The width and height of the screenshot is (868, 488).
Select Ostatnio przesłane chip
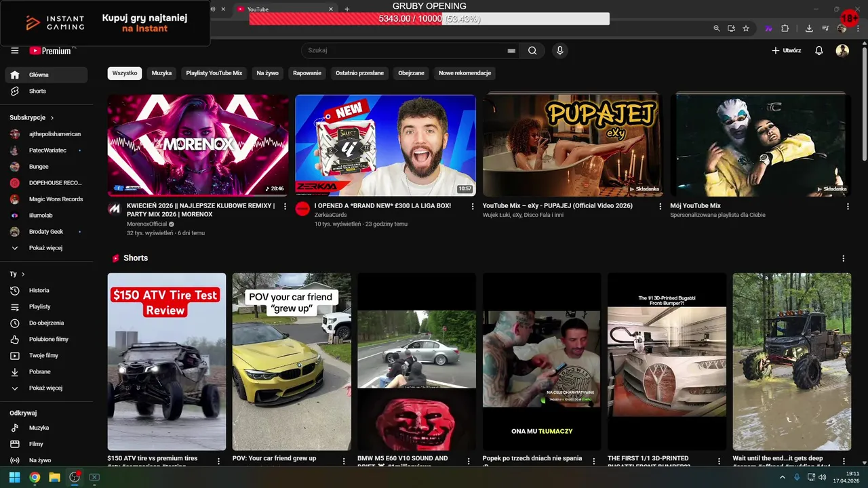coord(359,73)
